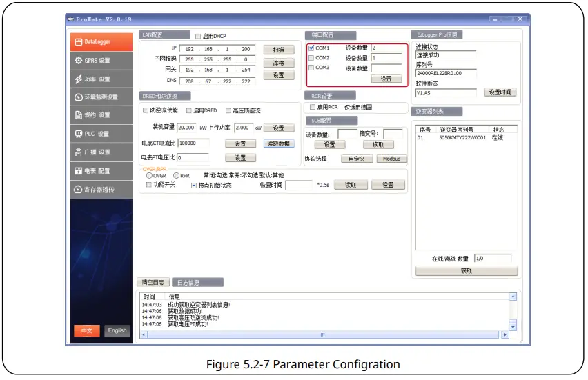588x380 pixels.
Task: Click log scrollbar down arrow
Action: [513, 327]
